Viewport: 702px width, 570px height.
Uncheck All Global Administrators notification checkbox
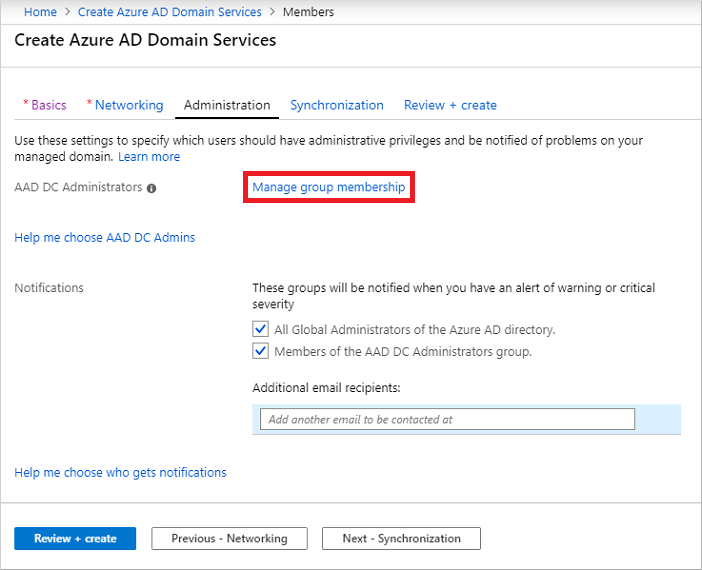pyautogui.click(x=261, y=329)
